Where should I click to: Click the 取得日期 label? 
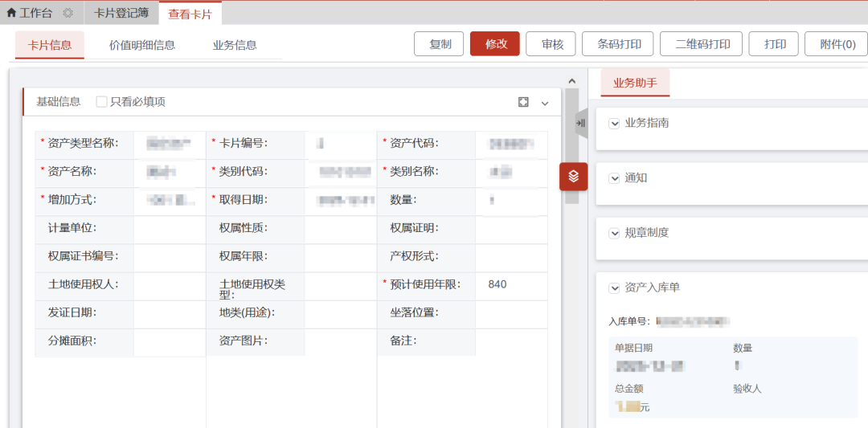244,200
